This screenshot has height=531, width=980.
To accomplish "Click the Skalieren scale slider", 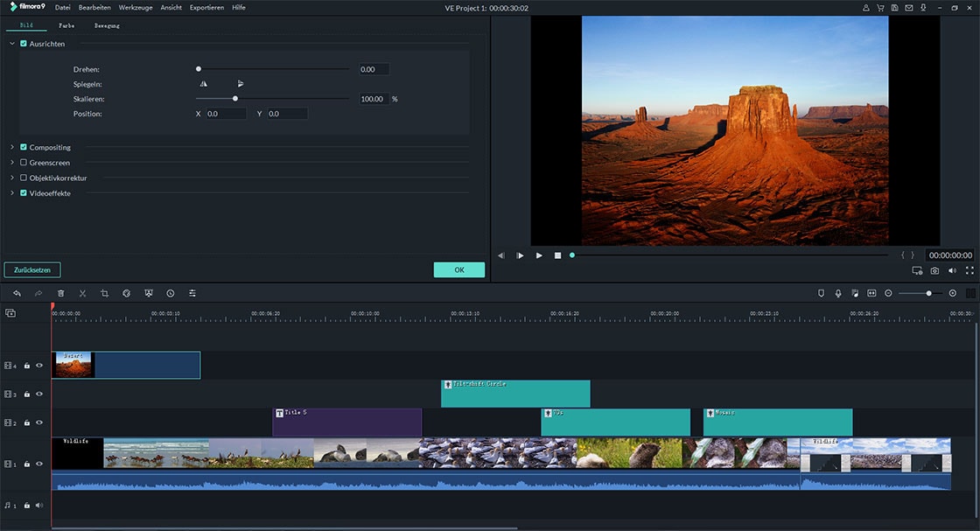I will tap(272, 99).
